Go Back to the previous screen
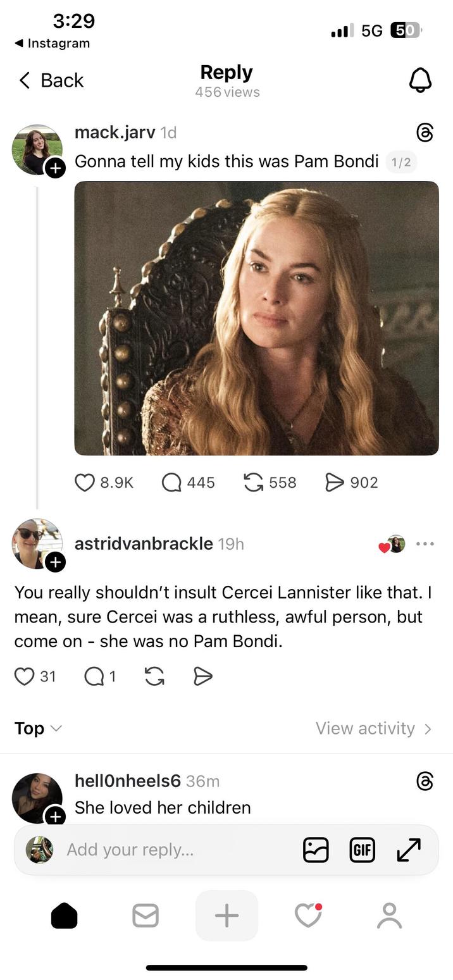This screenshot has width=453, height=980. point(50,80)
